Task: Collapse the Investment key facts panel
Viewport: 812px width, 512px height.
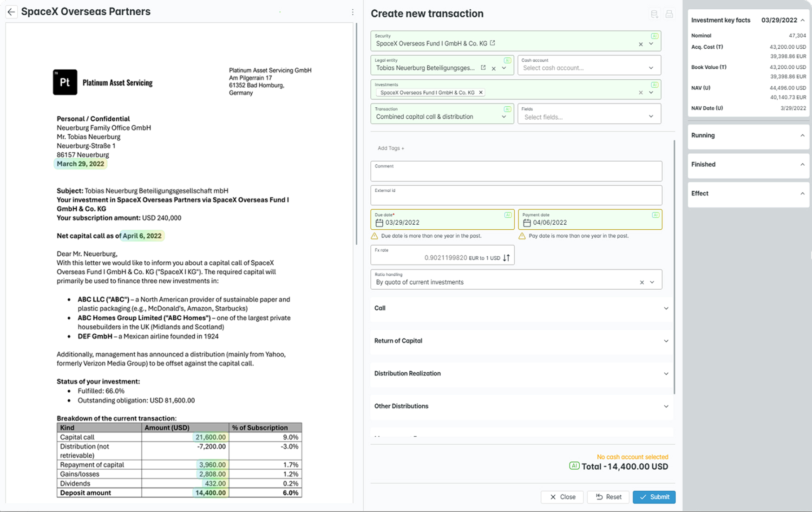Action: (802, 20)
